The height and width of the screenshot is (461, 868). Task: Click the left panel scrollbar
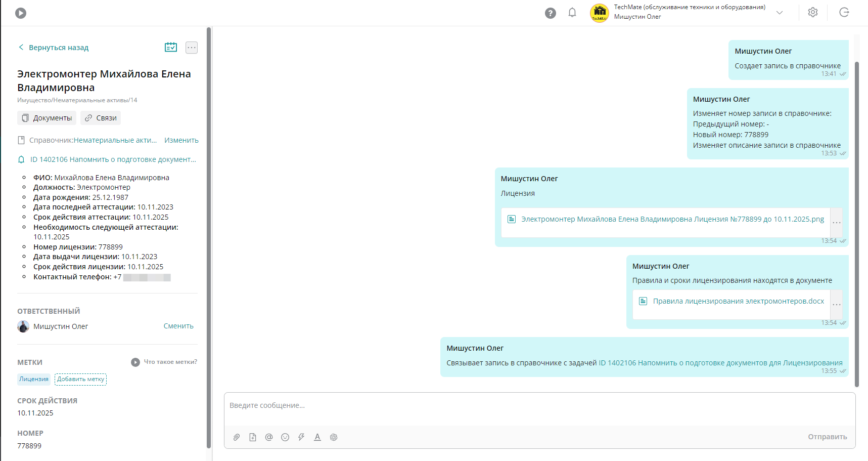[x=209, y=238]
